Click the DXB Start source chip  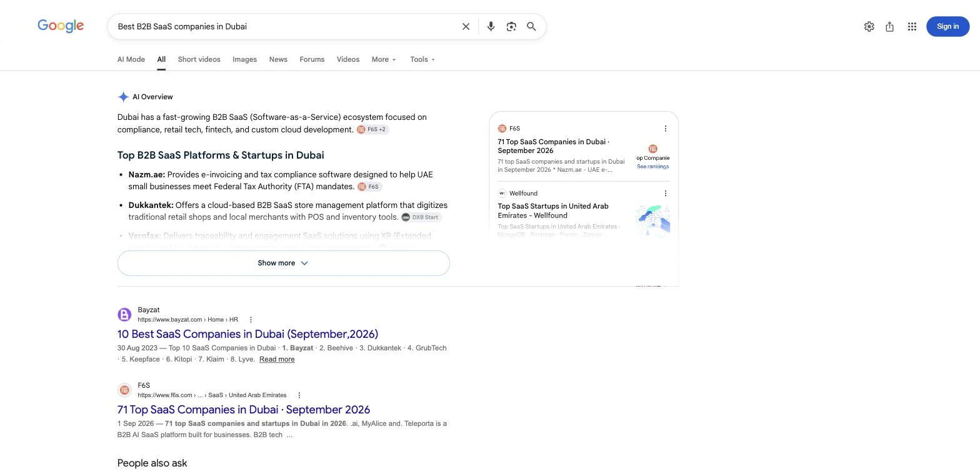[x=421, y=217]
